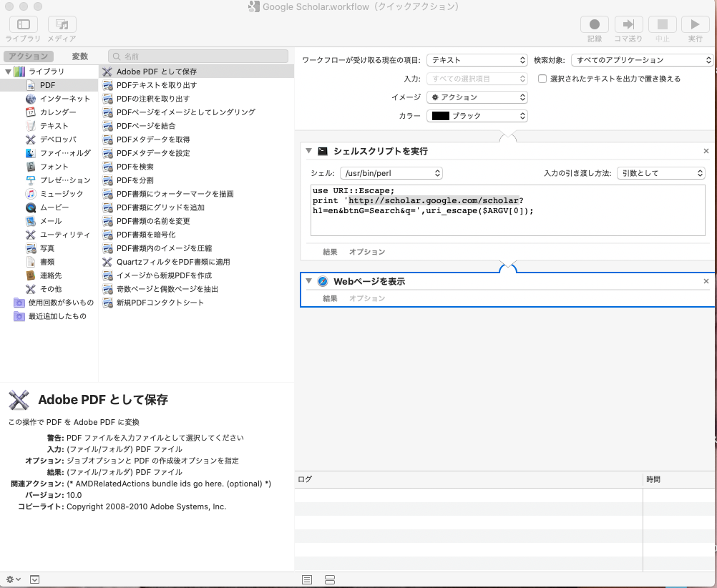Open the workflow input type テキスト dropdown
Screen dimensions: 717x588
coord(477,60)
